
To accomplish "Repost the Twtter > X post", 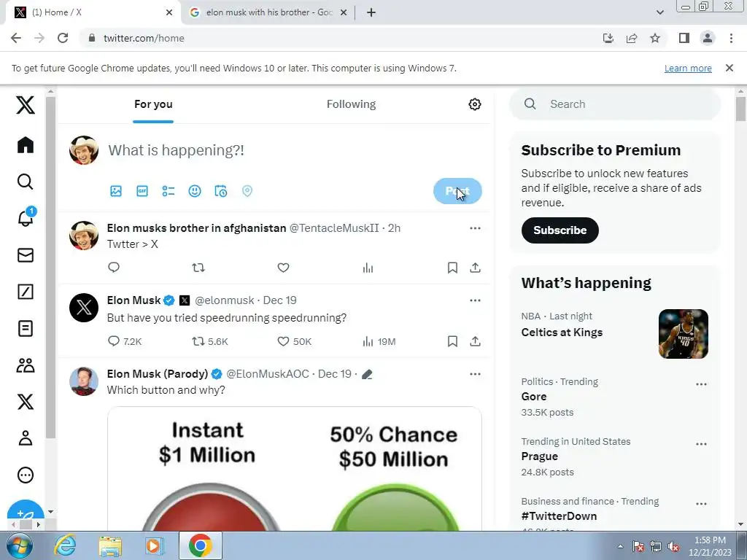I will tap(198, 268).
